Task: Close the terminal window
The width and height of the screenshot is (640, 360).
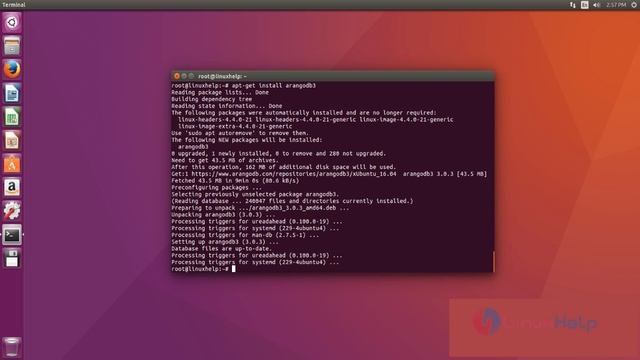Action: [177, 76]
